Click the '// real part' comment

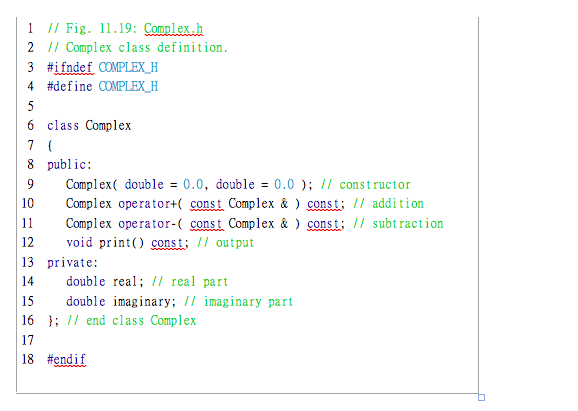189,282
